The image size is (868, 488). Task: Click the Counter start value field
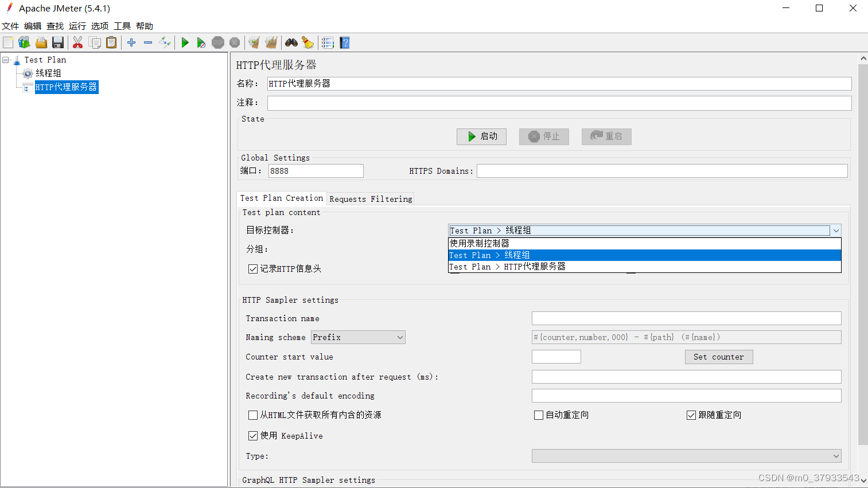pos(556,357)
